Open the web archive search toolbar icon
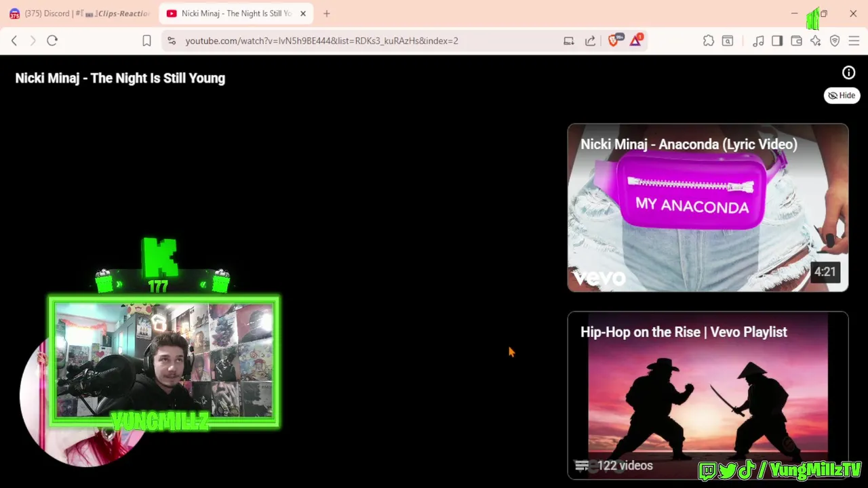Image resolution: width=868 pixels, height=488 pixels. (x=728, y=41)
